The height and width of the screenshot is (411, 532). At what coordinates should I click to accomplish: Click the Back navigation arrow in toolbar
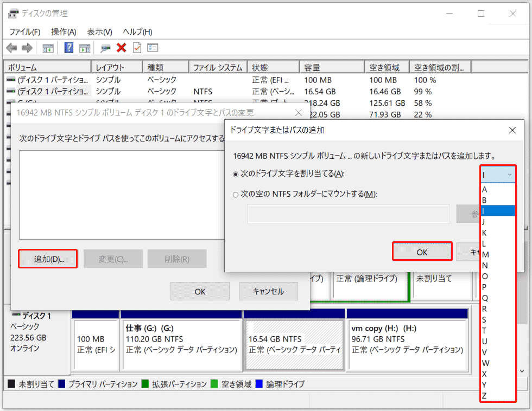[x=11, y=48]
